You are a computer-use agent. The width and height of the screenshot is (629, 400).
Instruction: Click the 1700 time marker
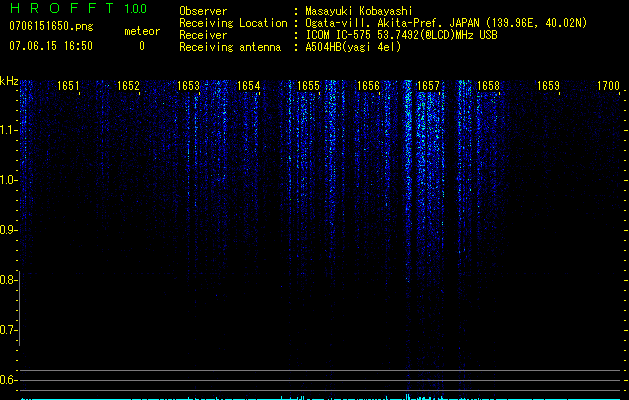(x=608, y=86)
